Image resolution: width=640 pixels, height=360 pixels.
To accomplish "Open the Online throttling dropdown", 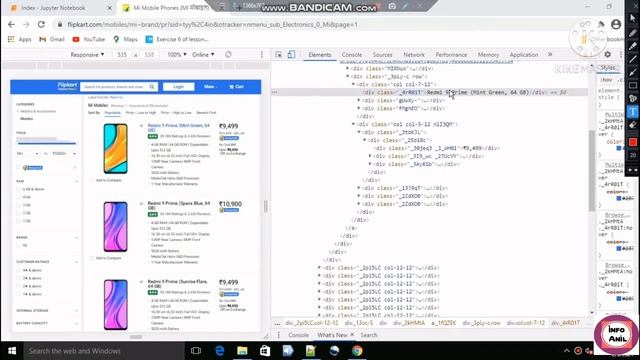I will (x=203, y=54).
